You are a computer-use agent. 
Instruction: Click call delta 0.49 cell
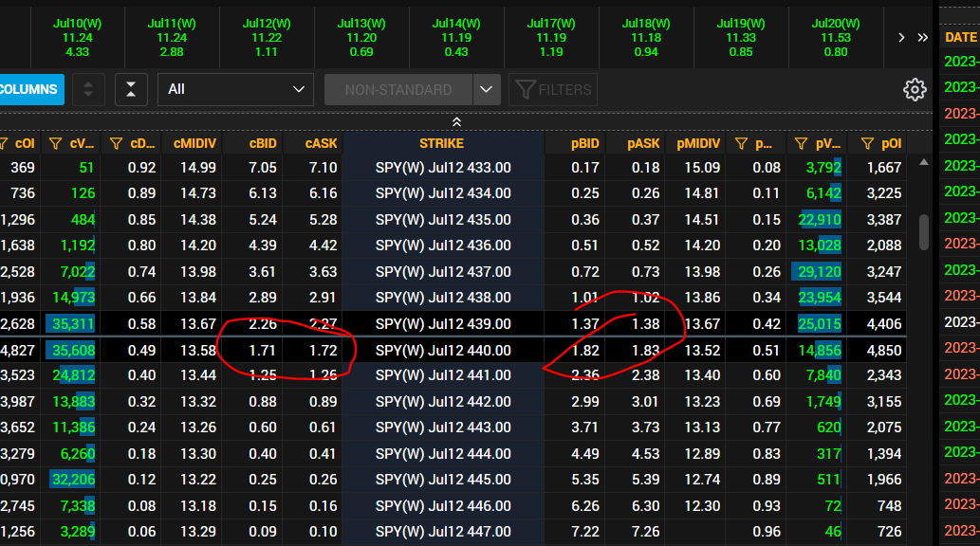coord(142,351)
